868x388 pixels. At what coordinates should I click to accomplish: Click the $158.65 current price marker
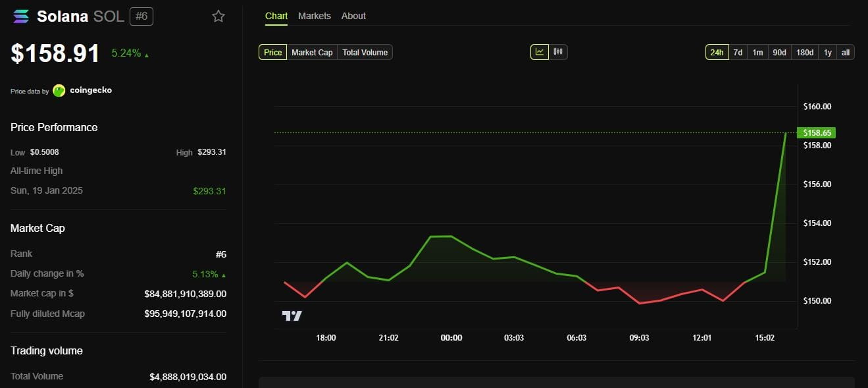pyautogui.click(x=815, y=133)
